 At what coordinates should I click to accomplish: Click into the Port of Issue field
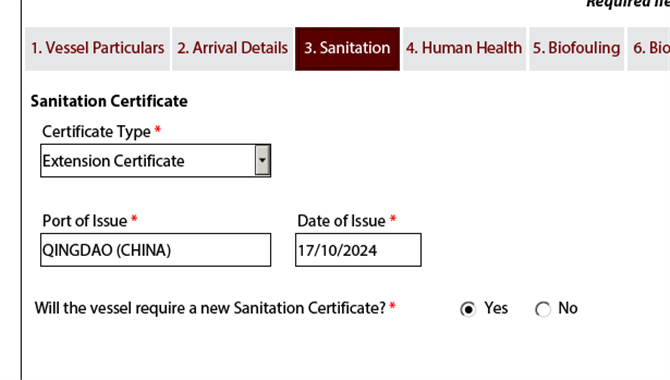(x=156, y=250)
